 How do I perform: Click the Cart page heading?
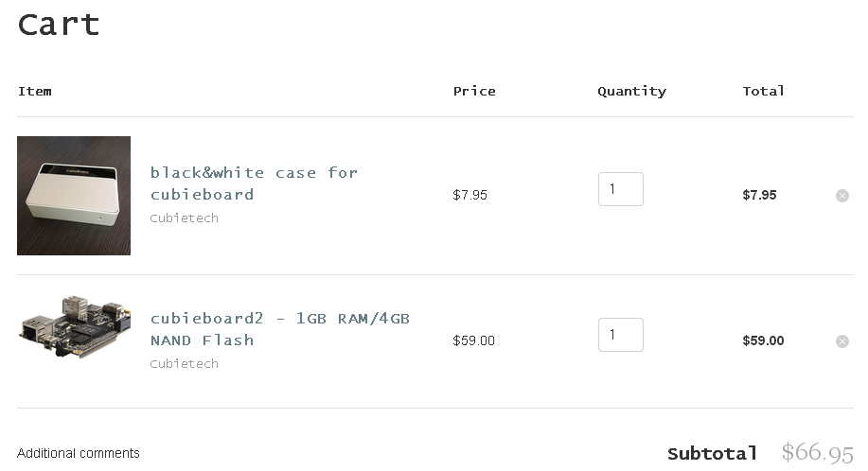tap(59, 25)
